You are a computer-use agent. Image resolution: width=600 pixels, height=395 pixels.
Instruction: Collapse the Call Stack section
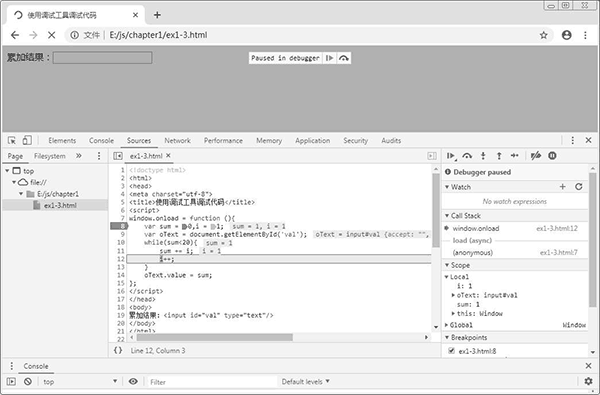coord(447,216)
